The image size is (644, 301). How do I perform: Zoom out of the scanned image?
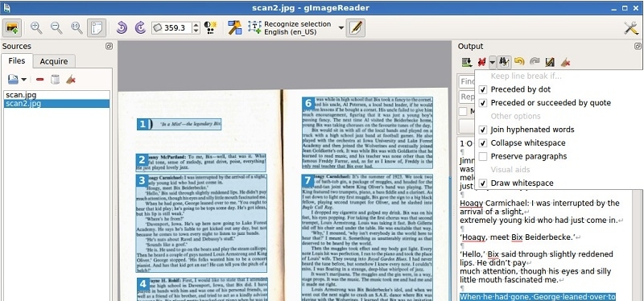tap(56, 28)
